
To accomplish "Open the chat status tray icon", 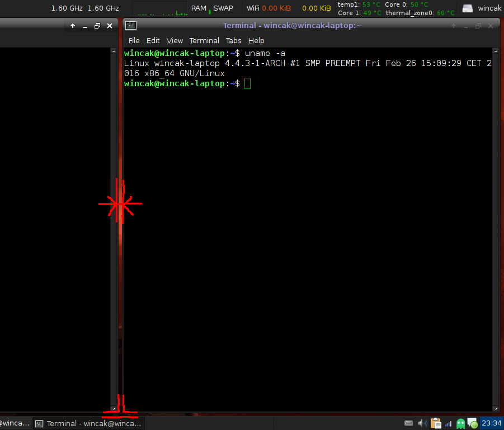I will tap(472, 423).
